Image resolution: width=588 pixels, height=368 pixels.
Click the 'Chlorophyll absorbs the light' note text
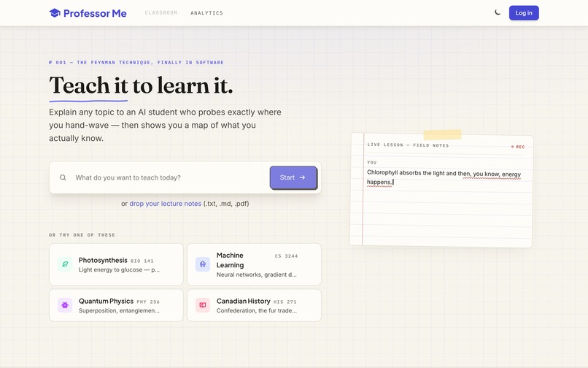pos(444,177)
